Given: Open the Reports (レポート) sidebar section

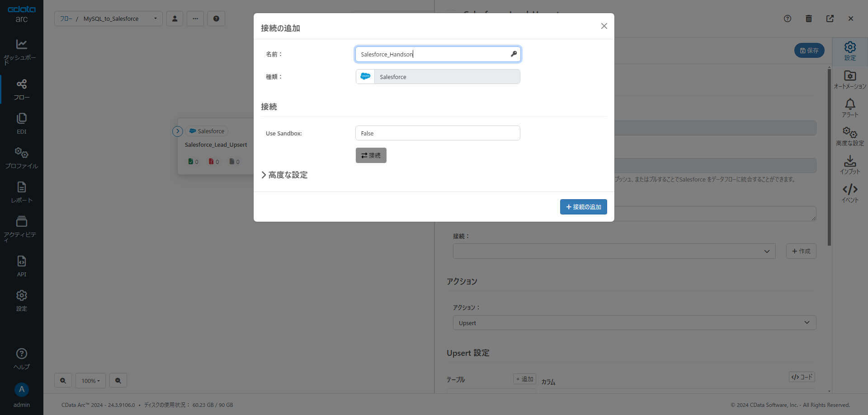Looking at the screenshot, I should 21,192.
